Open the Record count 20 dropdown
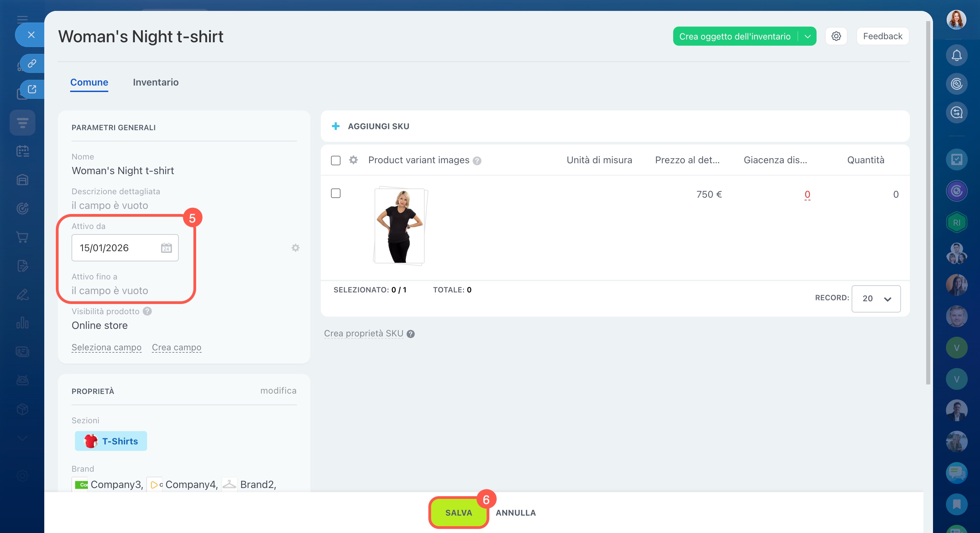Image resolution: width=980 pixels, height=533 pixels. [x=876, y=299]
